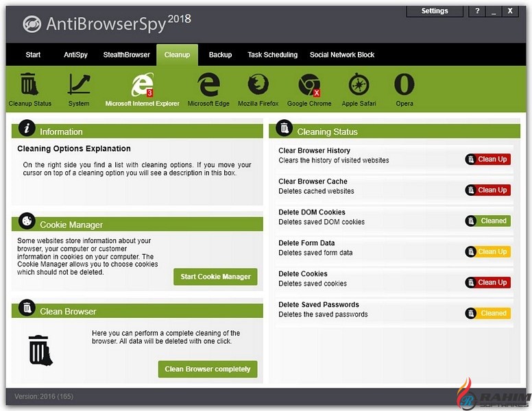Image resolution: width=532 pixels, height=411 pixels.
Task: Click 'Deletes saved cookies' description text
Action: (313, 284)
